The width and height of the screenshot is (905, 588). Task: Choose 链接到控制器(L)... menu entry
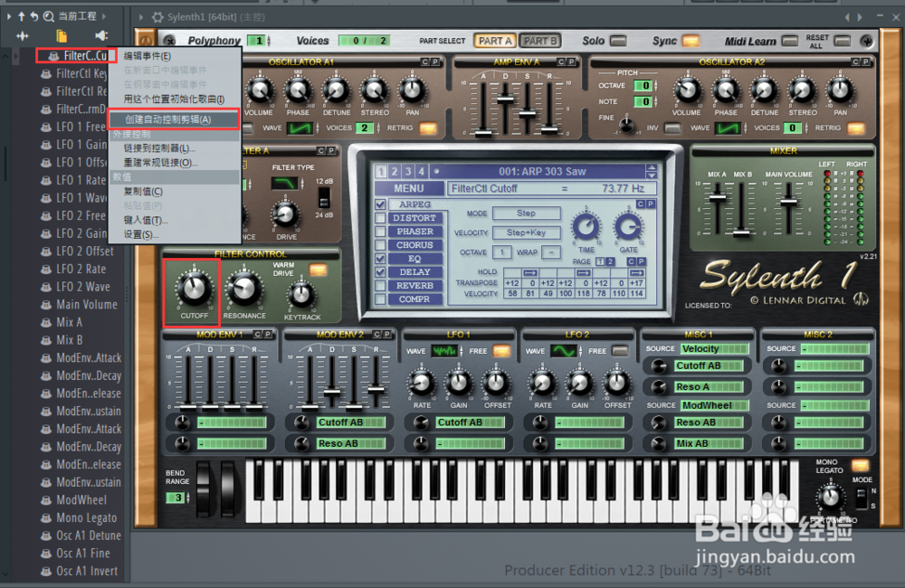click(175, 148)
